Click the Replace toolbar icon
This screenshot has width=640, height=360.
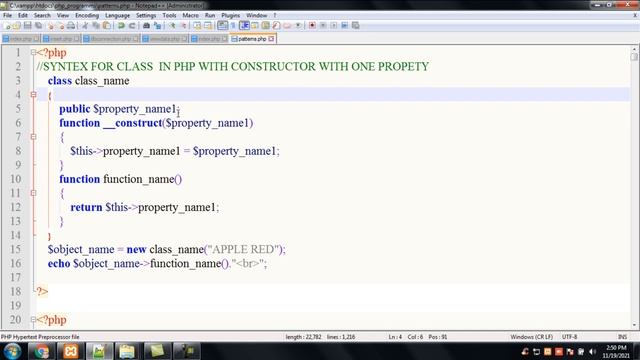click(x=157, y=26)
